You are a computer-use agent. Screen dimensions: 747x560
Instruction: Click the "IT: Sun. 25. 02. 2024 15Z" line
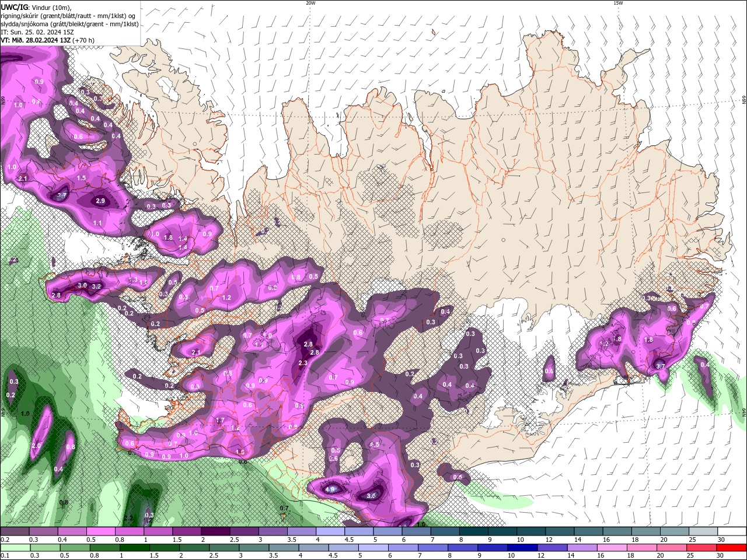[38, 32]
